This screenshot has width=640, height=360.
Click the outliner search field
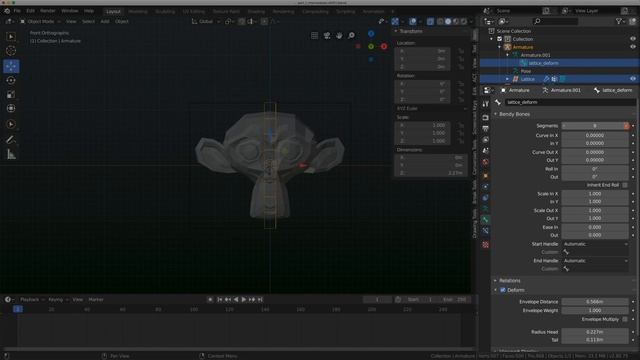[556, 21]
